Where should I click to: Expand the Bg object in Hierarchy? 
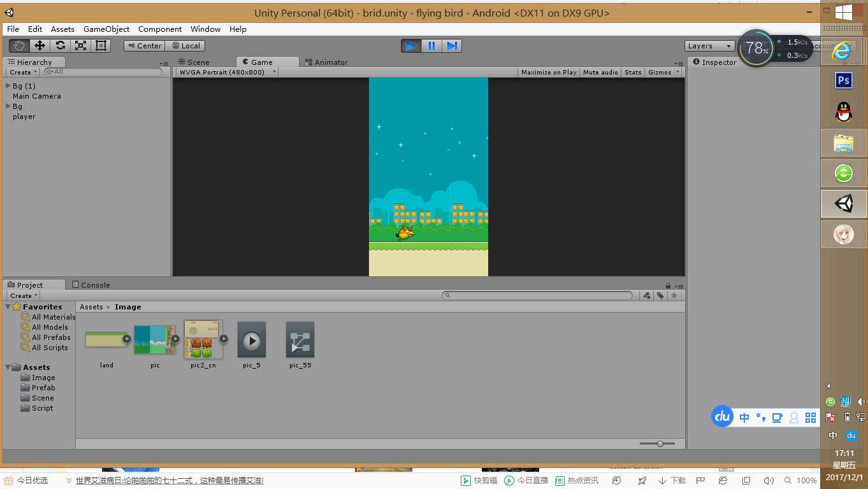pyautogui.click(x=8, y=106)
